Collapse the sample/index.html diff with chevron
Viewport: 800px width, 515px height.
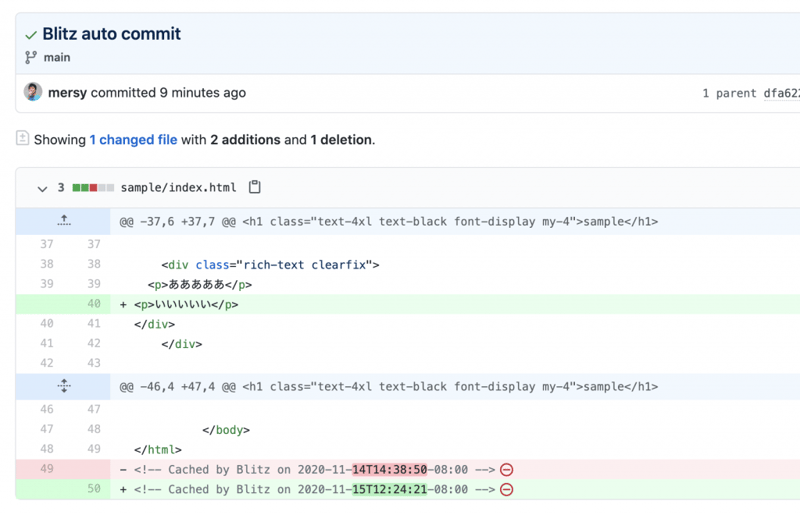click(42, 188)
